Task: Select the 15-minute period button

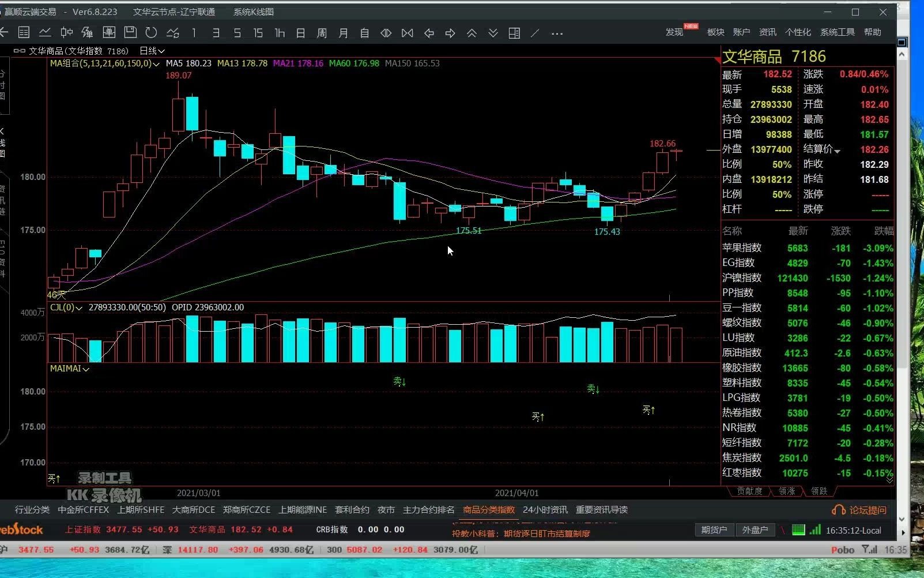Action: click(x=258, y=33)
